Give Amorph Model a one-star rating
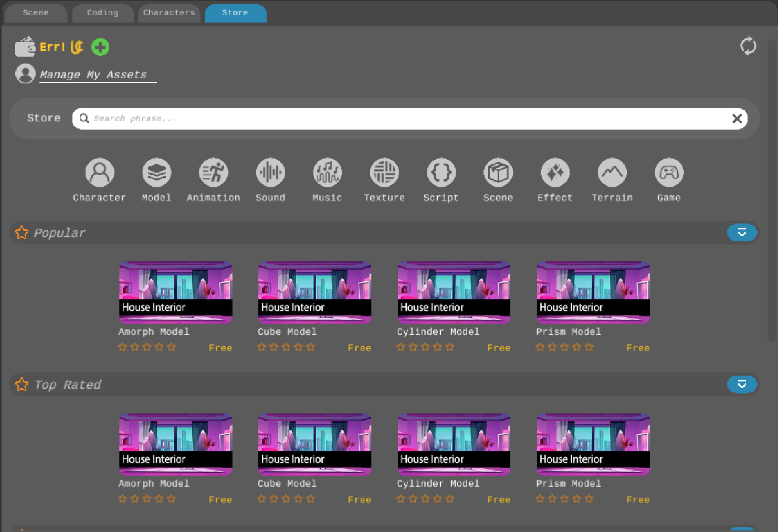This screenshot has height=532, width=778. [x=122, y=347]
